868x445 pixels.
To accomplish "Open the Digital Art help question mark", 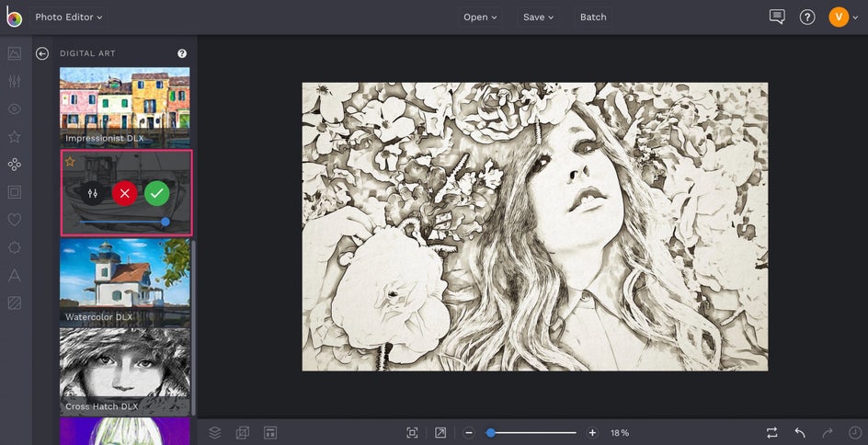I will click(x=182, y=53).
